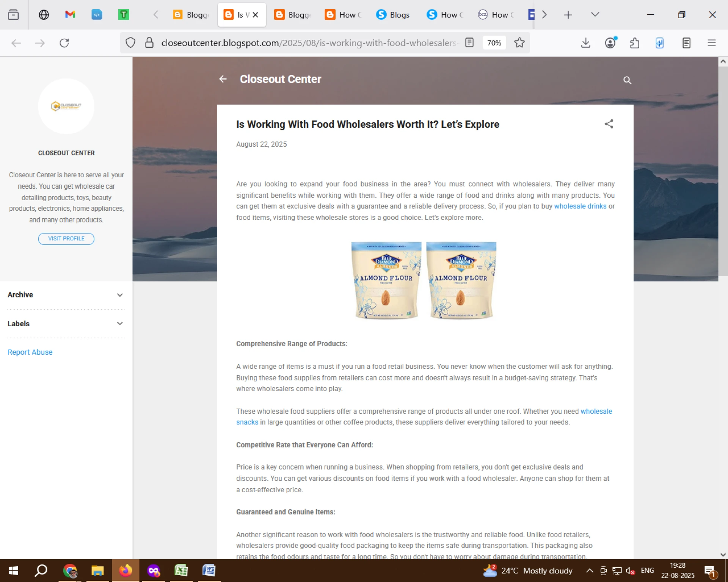Screen dimensions: 728x582
Task: Open the Firefox hamburger menu
Action: click(711, 43)
